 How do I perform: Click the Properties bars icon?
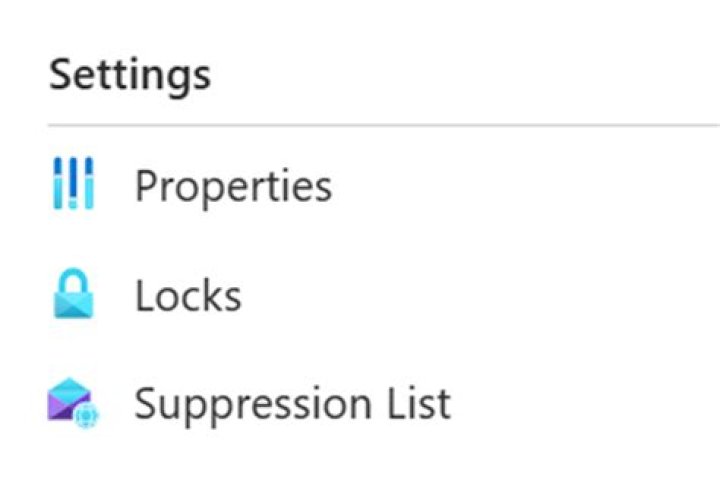pos(72,184)
